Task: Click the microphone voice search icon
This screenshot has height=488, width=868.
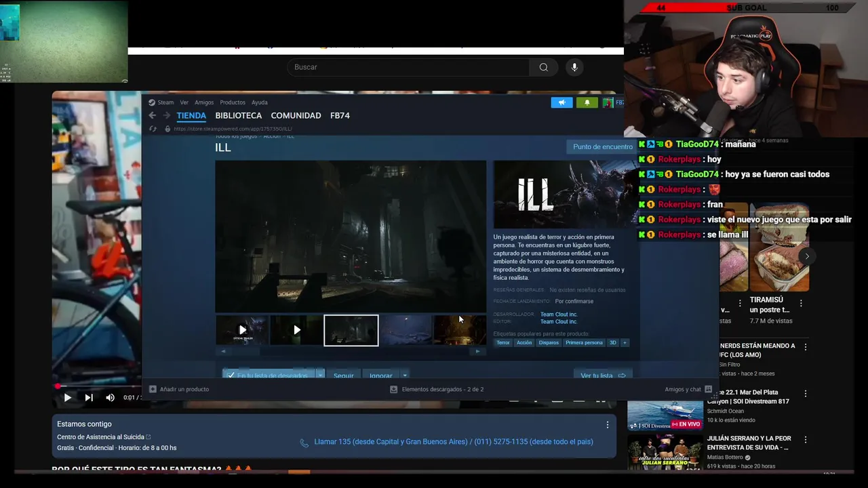Action: click(x=574, y=67)
